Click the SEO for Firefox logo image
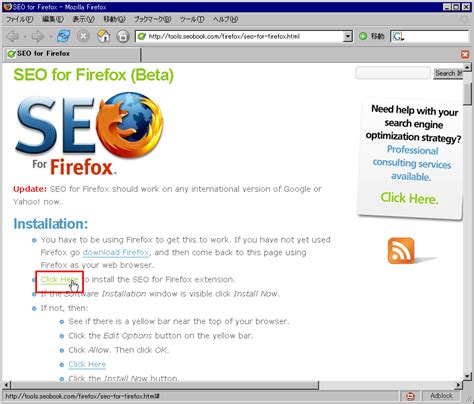 [89, 134]
